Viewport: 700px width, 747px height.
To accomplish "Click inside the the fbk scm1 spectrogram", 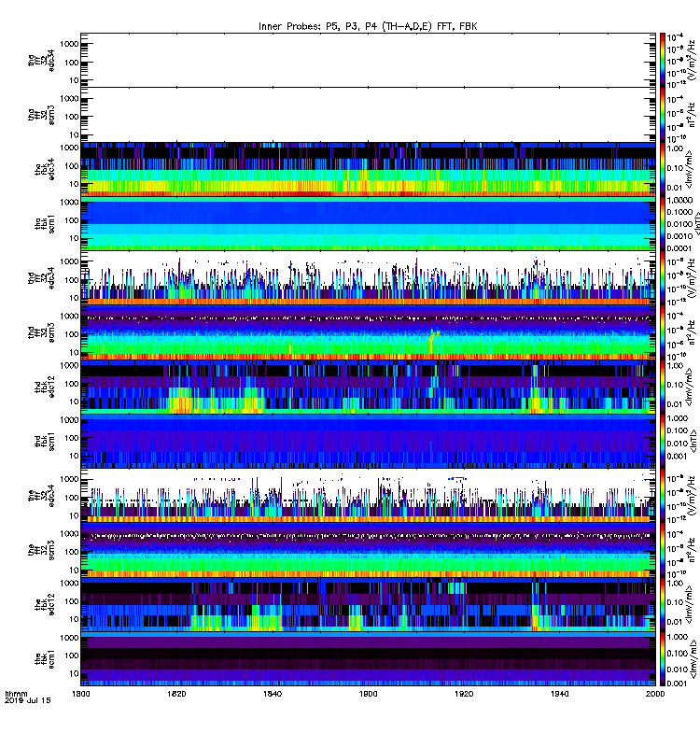I will (368, 658).
